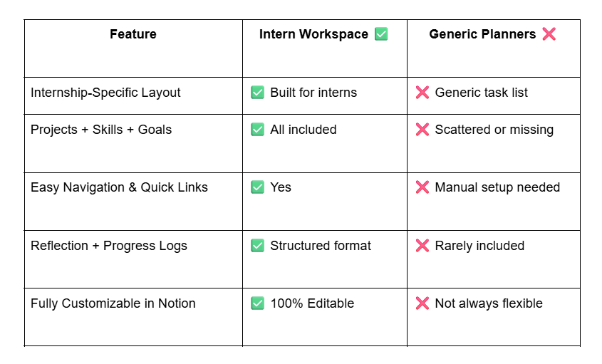
Task: Click red X next to Generic task list
Action: [x=422, y=93]
